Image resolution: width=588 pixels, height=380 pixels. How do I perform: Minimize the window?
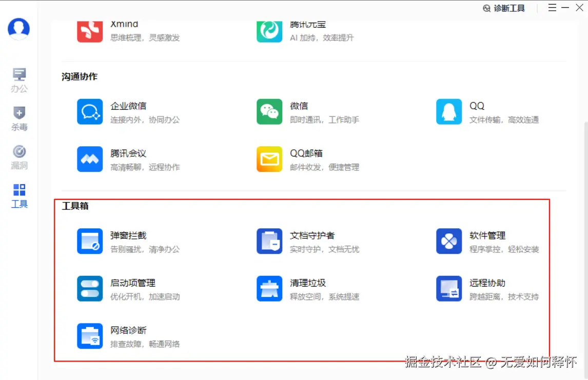click(565, 8)
